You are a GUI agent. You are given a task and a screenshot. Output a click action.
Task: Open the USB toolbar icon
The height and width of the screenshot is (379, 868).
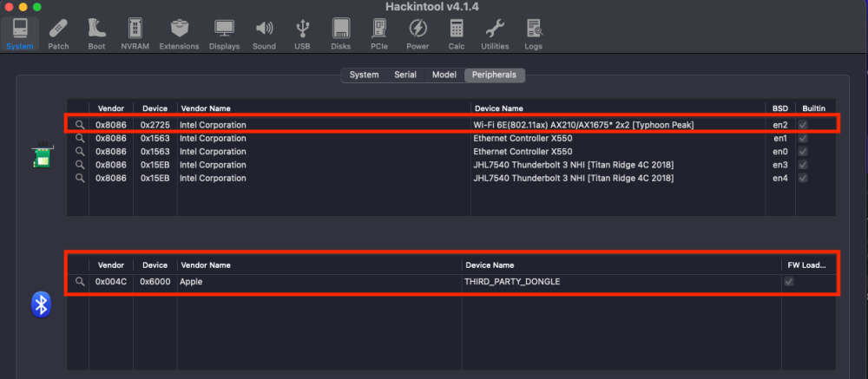302,35
